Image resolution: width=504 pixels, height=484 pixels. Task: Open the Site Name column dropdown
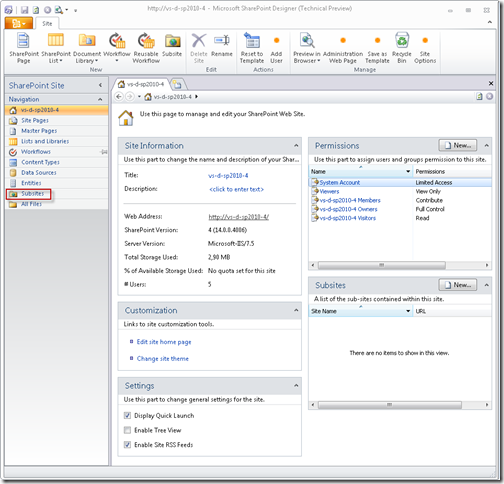pos(408,311)
